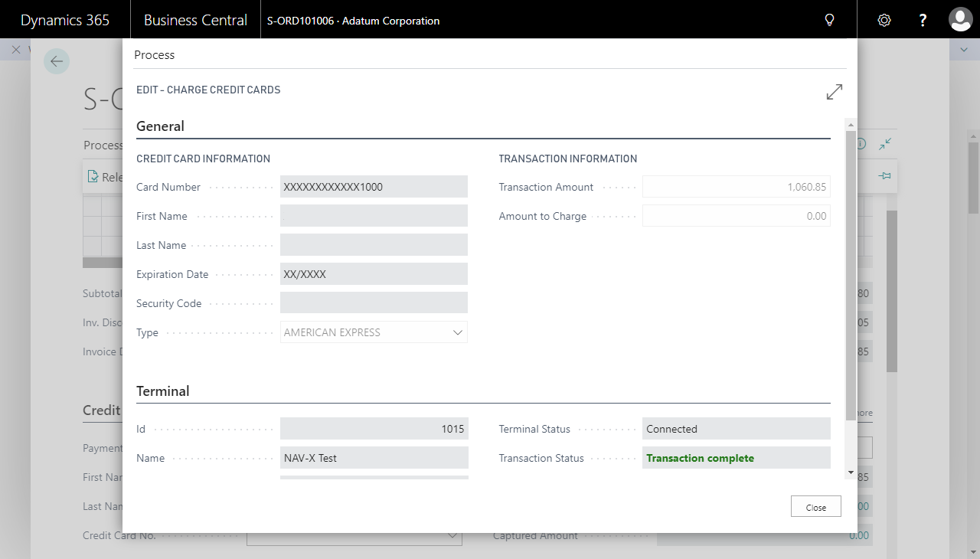Click the collapse arrows icon on the background page
Viewport: 980px width, 559px height.
(x=885, y=144)
